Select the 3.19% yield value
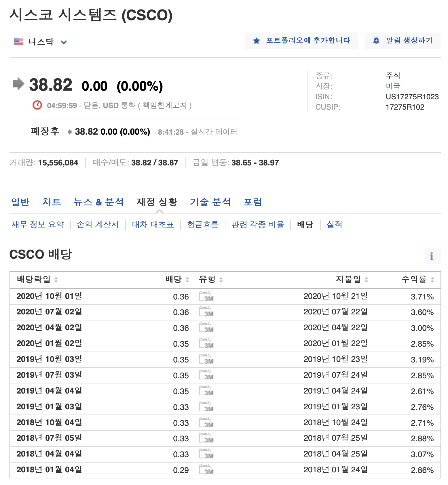The width and height of the screenshot is (448, 485). (422, 360)
